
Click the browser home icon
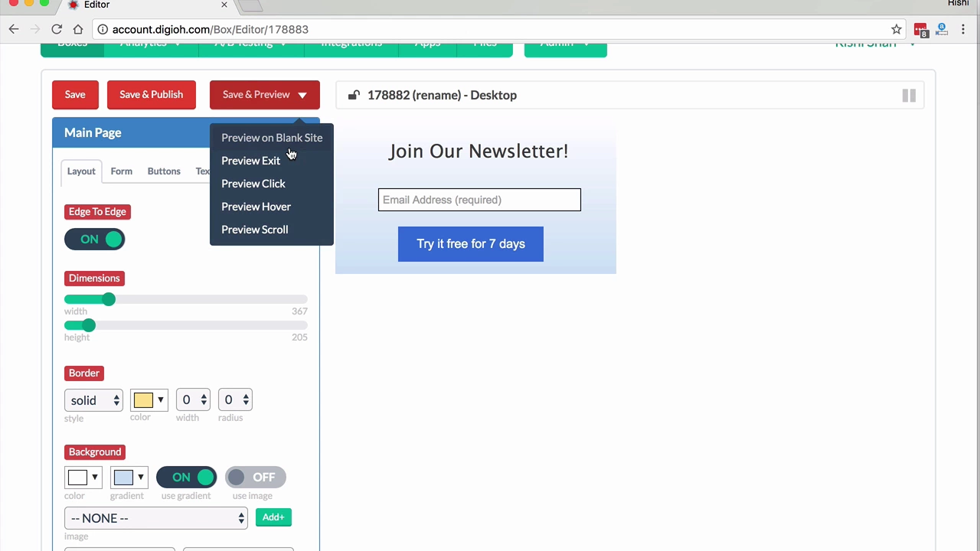(78, 29)
